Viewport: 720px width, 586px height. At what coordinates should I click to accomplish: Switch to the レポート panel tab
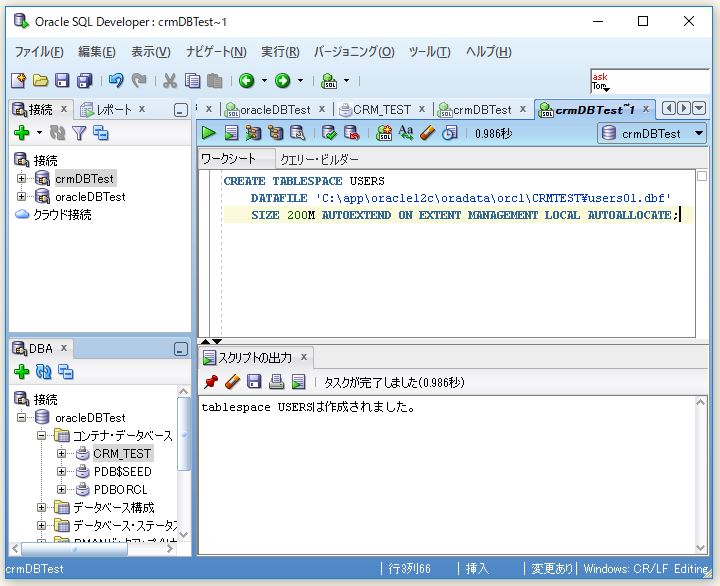coord(113,109)
